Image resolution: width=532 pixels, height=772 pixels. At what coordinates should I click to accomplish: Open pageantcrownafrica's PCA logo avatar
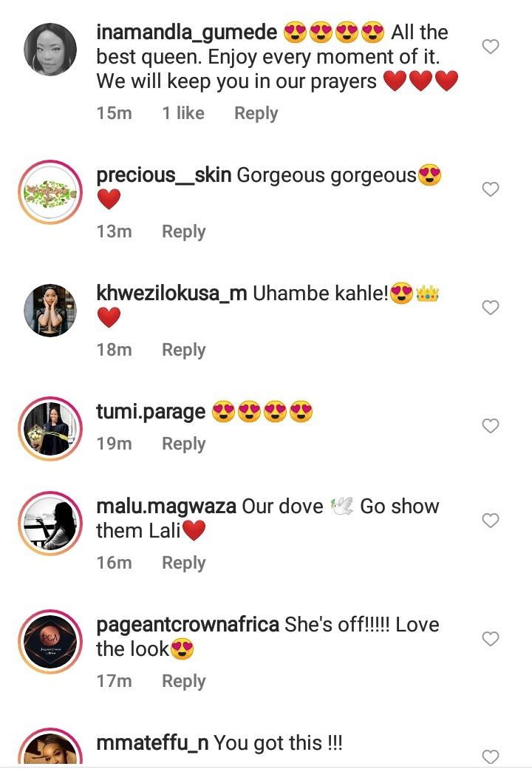[50, 642]
